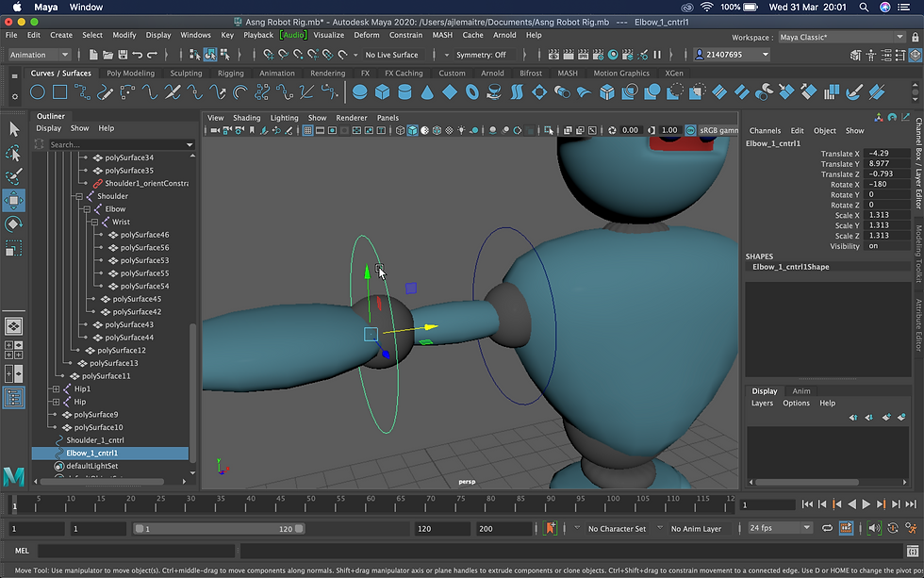Create a NURBS sphere from shelf
Viewport: 924px width, 578px height.
[x=359, y=92]
